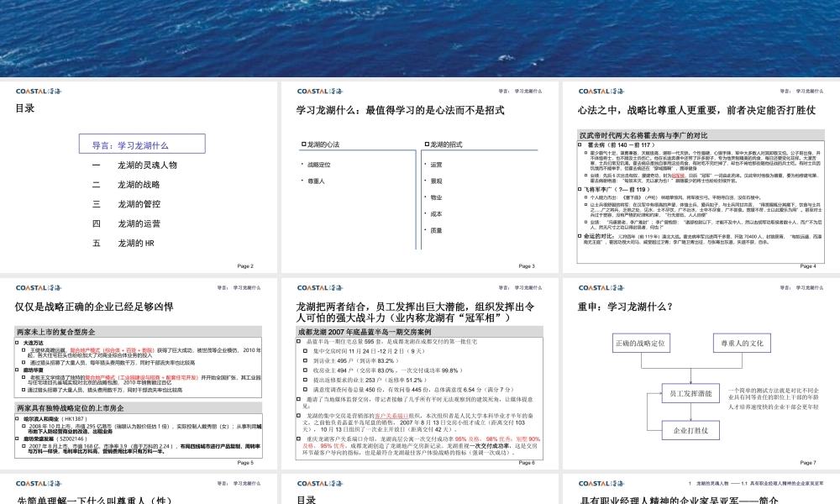
Task: Click contents entry 龙湖的运营
Action: tap(139, 224)
